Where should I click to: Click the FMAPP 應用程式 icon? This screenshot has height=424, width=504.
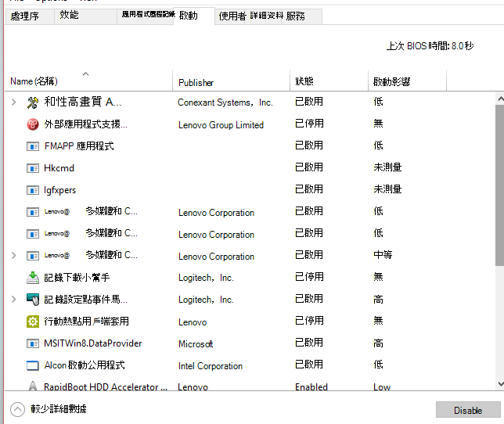(x=32, y=146)
